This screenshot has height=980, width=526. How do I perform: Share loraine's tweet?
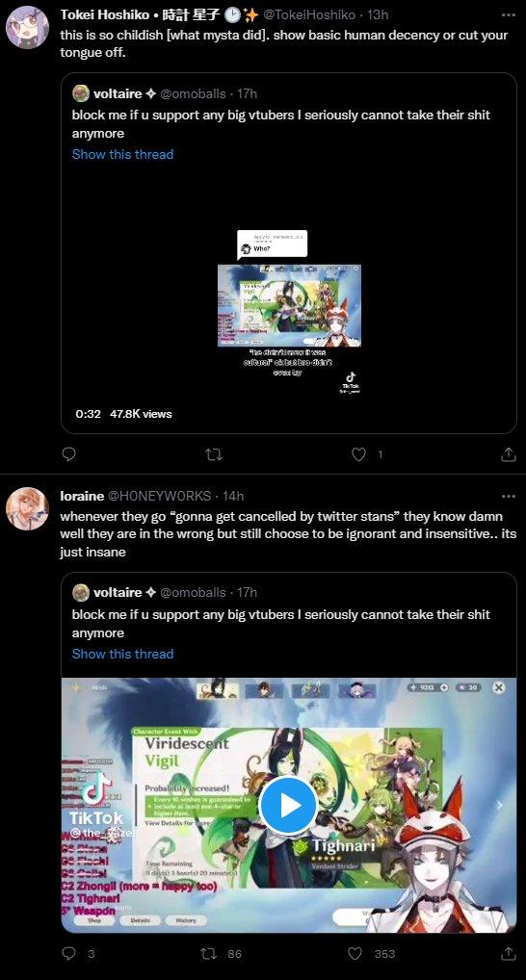[509, 953]
